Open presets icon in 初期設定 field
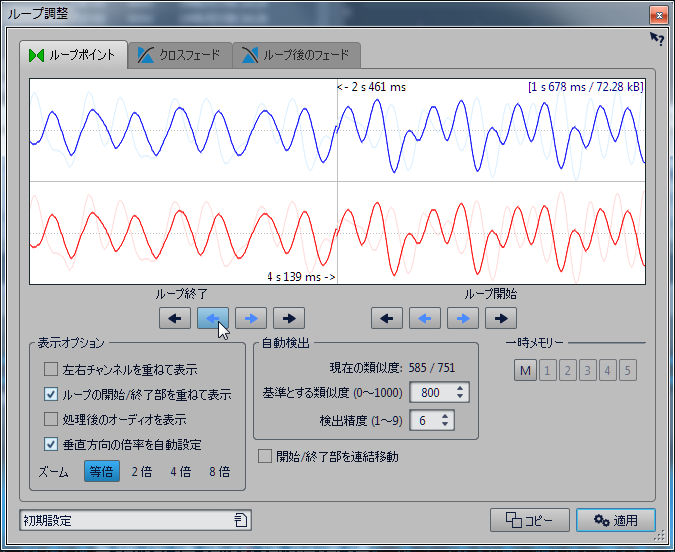Screen dimensions: 675x552 (x=241, y=520)
